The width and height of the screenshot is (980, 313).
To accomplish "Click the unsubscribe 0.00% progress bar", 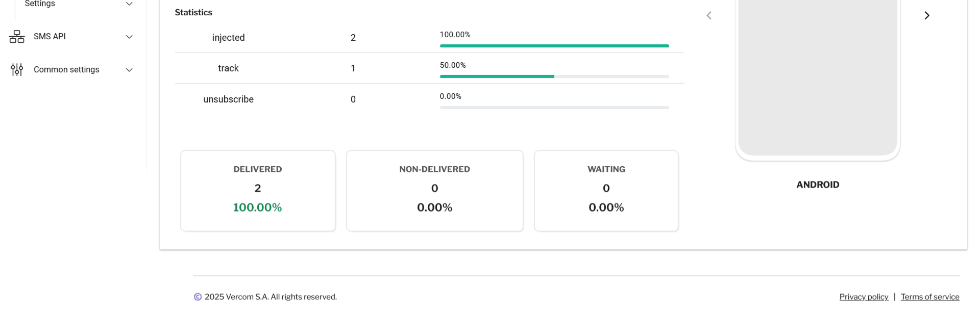I will pyautogui.click(x=554, y=108).
